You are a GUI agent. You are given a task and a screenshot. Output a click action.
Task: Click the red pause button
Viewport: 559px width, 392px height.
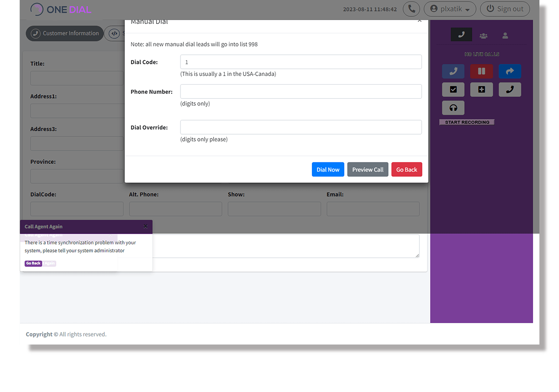tap(481, 71)
